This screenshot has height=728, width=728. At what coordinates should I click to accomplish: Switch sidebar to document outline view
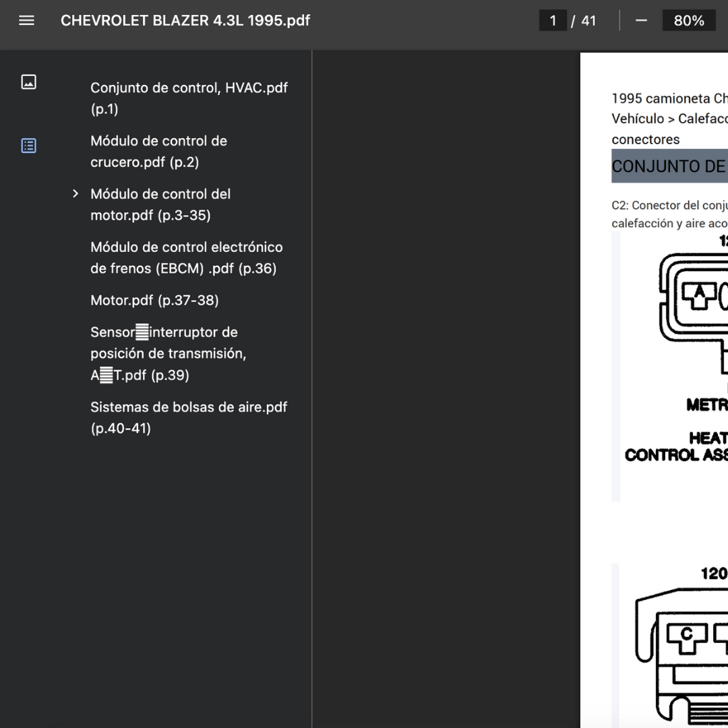[x=29, y=146]
